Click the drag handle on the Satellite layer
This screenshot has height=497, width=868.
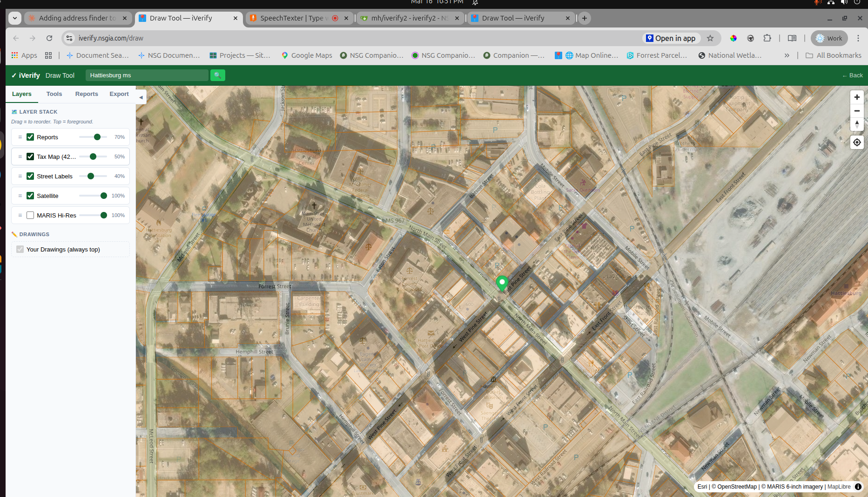(20, 196)
